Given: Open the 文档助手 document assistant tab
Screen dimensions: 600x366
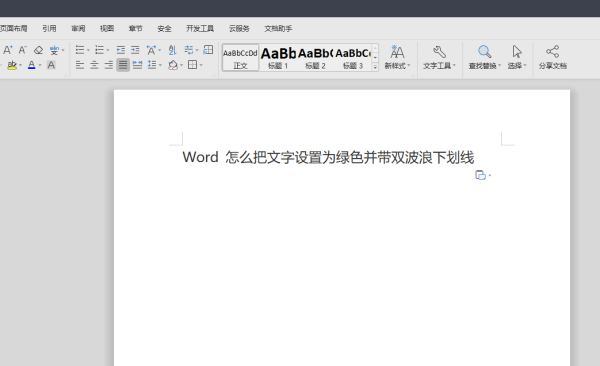Looking at the screenshot, I should click(x=278, y=28).
